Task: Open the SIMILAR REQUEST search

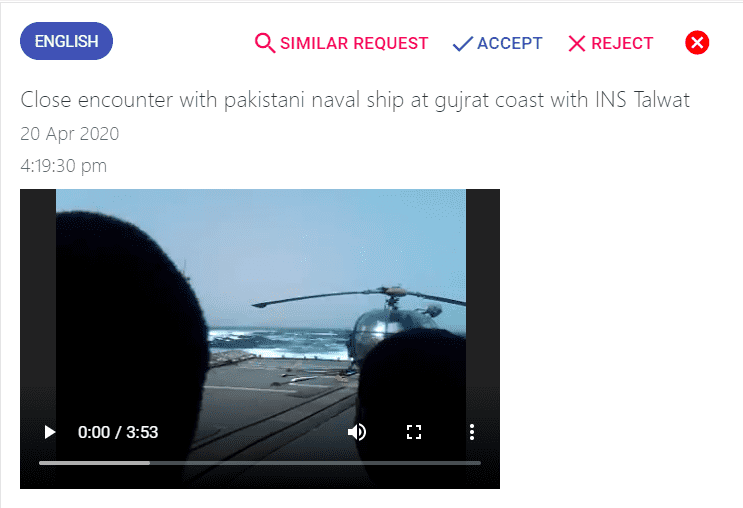Action: 341,43
